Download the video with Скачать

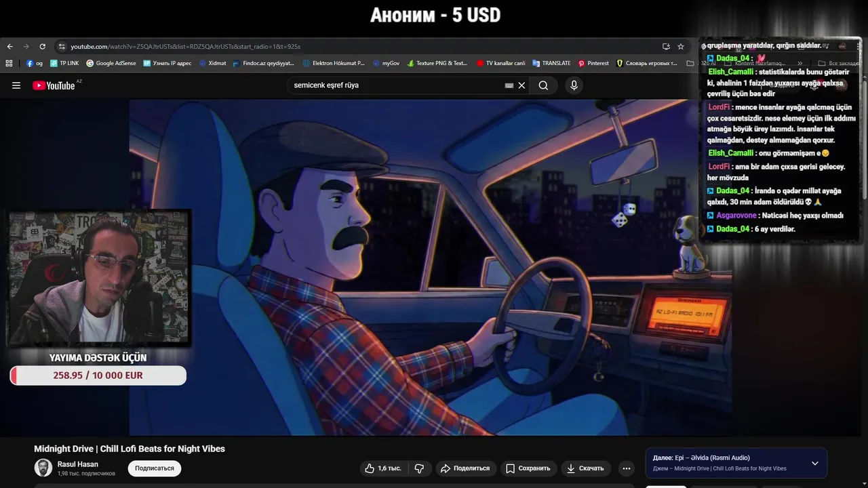[585, 468]
